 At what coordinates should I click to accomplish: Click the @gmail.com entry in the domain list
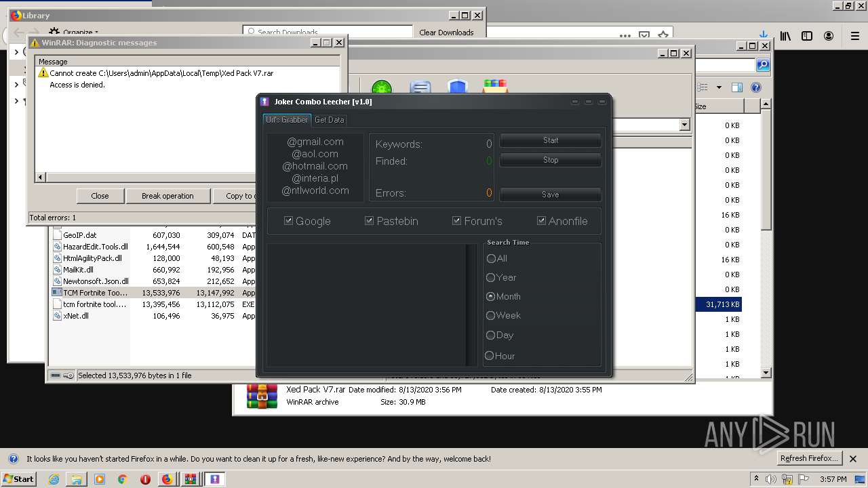(x=315, y=142)
